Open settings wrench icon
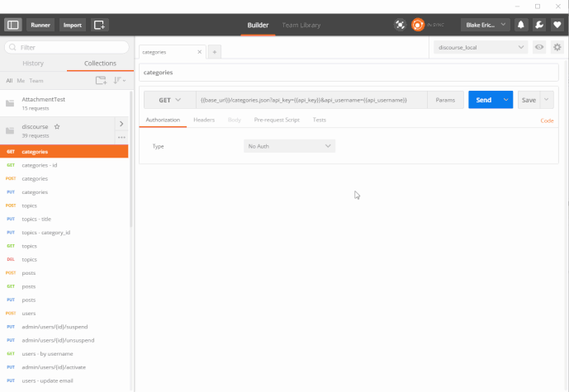This screenshot has width=569, height=392. [539, 25]
